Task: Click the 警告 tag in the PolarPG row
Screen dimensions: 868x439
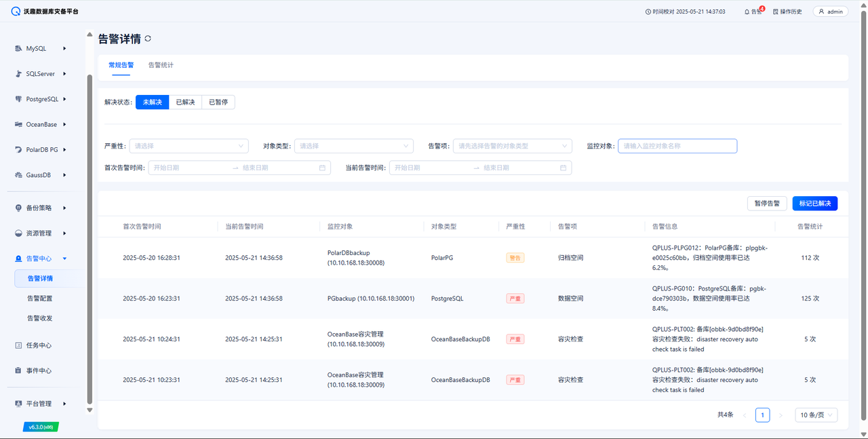Action: [x=515, y=258]
